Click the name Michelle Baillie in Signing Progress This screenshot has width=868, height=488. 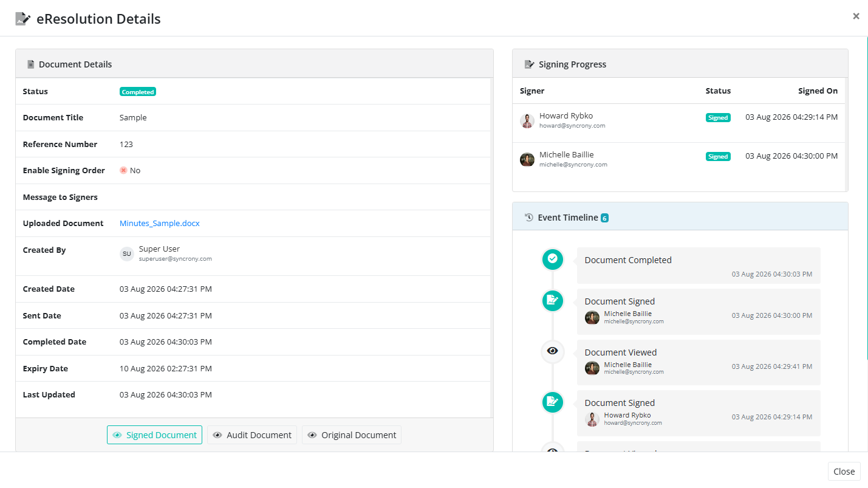[x=567, y=155]
